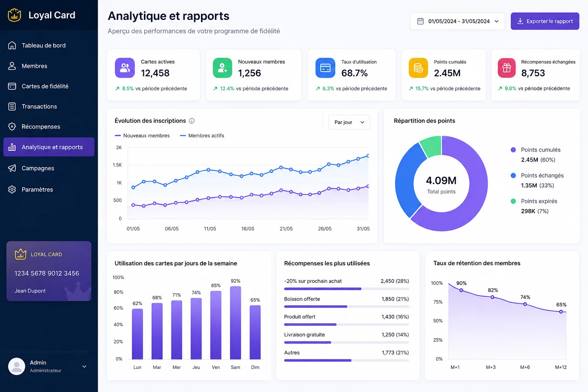The image size is (588, 392).
Task: Click the Nouveaux membres green icon
Action: pos(222,68)
